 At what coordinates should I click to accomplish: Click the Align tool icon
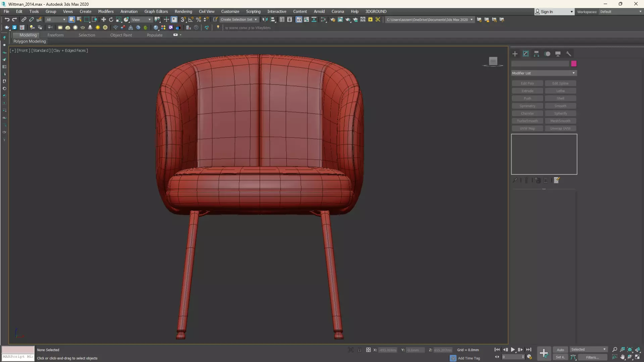point(273,19)
